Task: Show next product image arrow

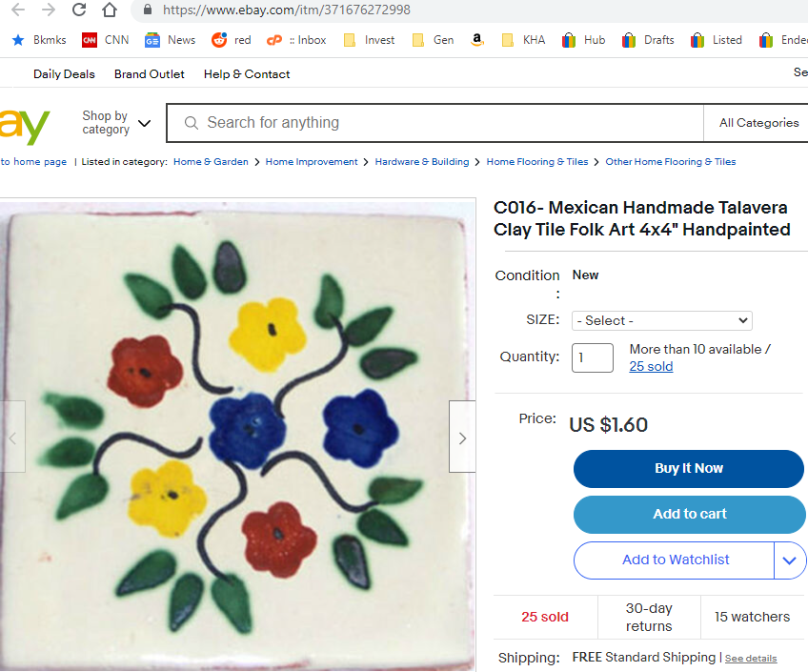Action: [462, 438]
